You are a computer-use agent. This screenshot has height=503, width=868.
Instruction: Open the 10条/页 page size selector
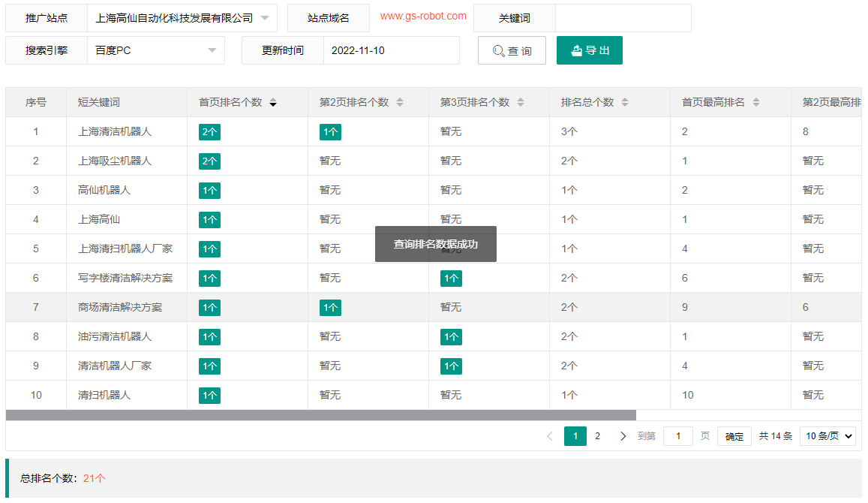point(827,435)
